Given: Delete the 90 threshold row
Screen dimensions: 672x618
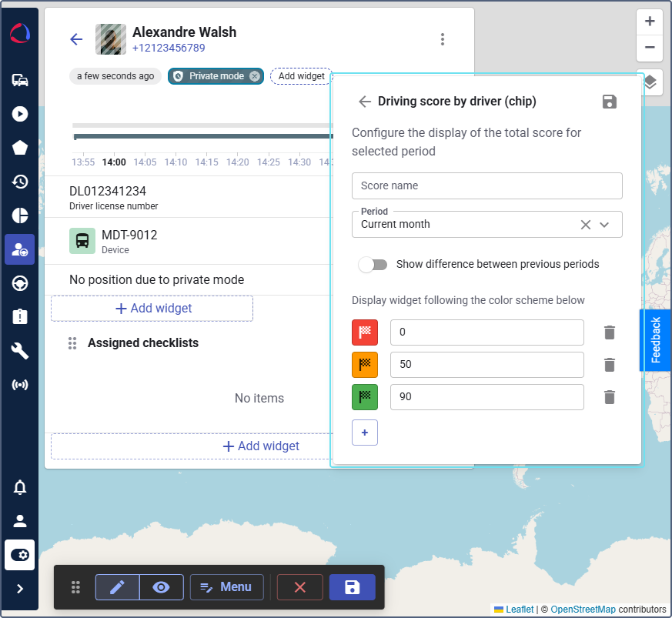Looking at the screenshot, I should (610, 397).
